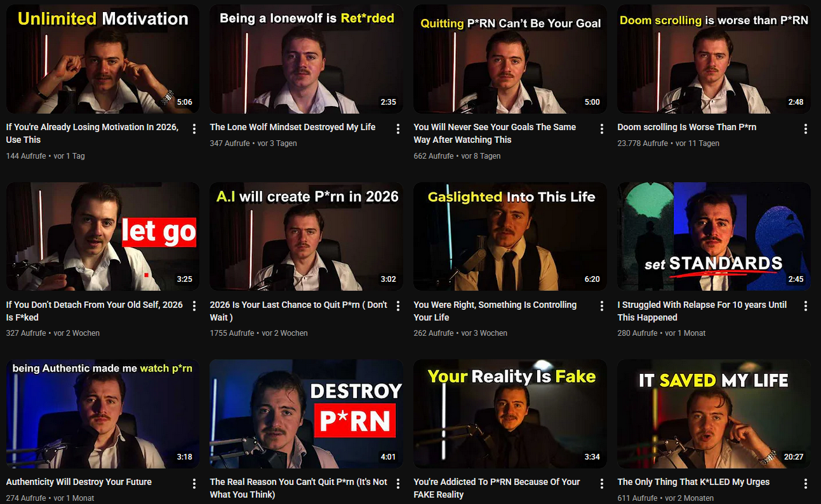Show action menu for 'If You Don't Detach From Your Old Self'

194,307
